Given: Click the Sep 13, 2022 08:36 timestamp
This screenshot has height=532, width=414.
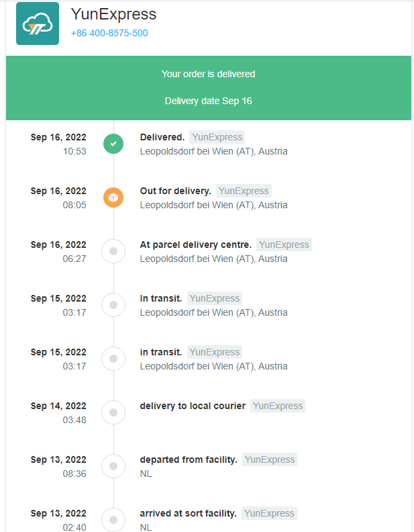Looking at the screenshot, I should 58,467.
